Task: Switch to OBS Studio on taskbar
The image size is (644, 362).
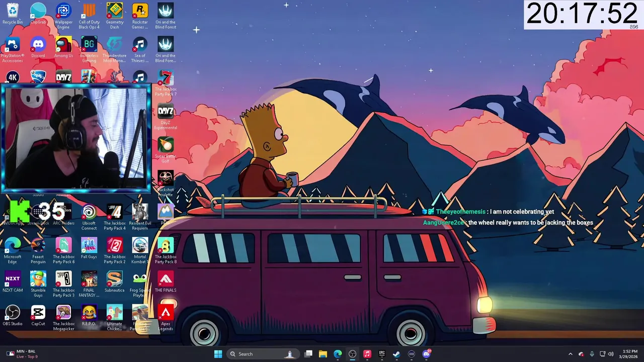Action: coord(352,354)
